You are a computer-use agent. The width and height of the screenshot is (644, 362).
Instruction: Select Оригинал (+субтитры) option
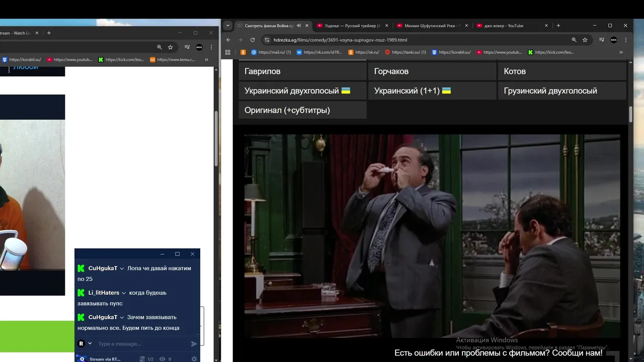[x=302, y=110]
